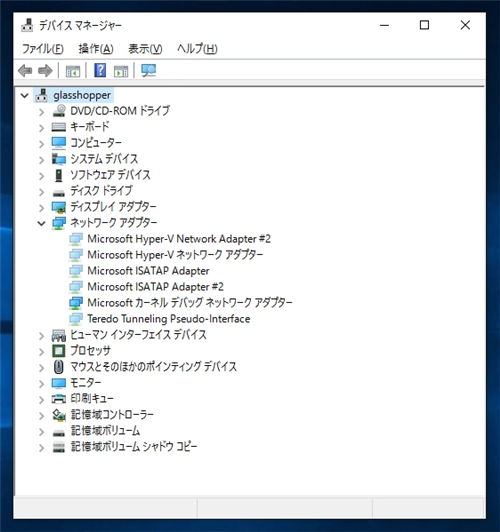This screenshot has height=532, width=500.
Task: Collapse the ネットワーク アダプター category
Action: pyautogui.click(x=41, y=223)
